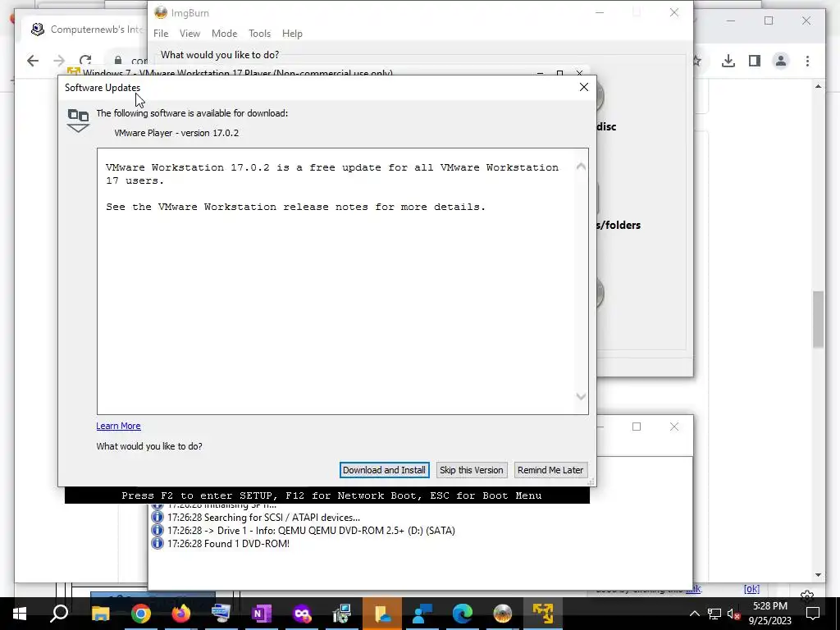This screenshot has height=630, width=840.
Task: Open File Explorer from taskbar
Action: pos(100,614)
